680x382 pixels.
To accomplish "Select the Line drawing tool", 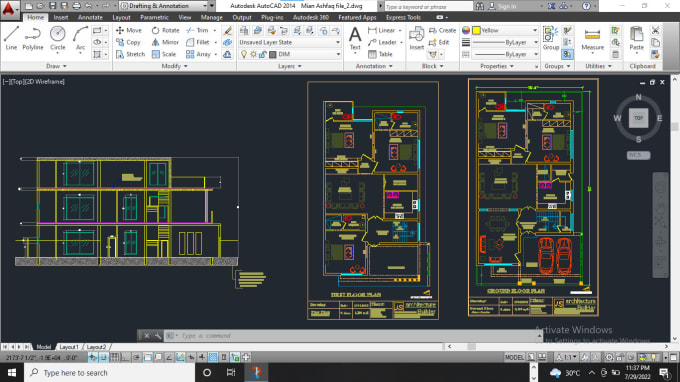I will [11, 38].
